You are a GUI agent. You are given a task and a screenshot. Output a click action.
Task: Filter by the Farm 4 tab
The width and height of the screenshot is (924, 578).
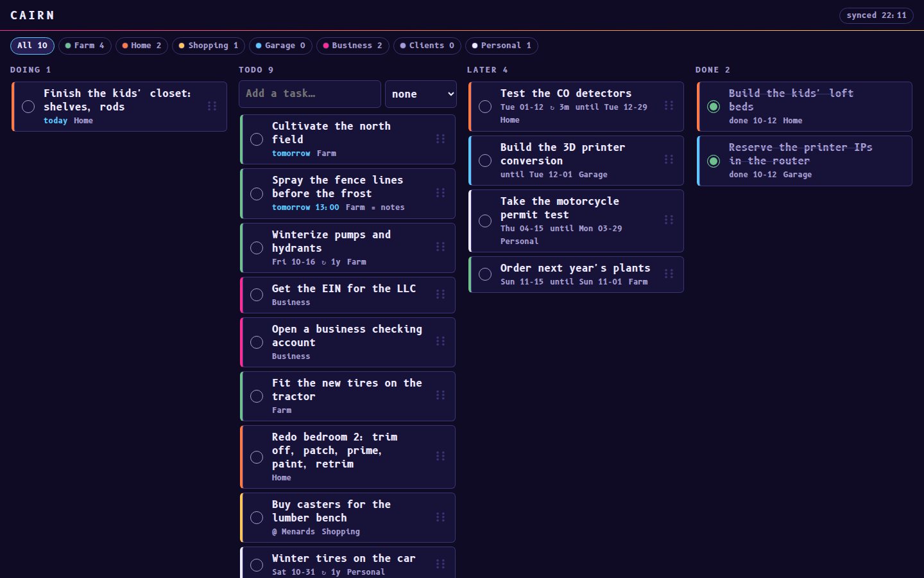coord(85,46)
